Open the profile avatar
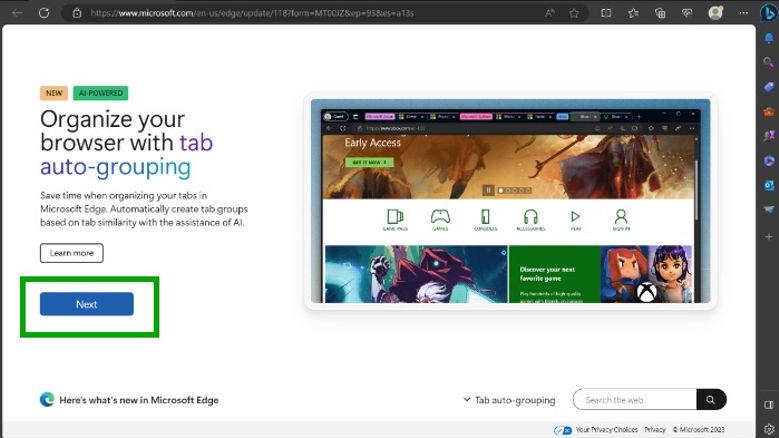This screenshot has width=779, height=438. click(x=715, y=13)
